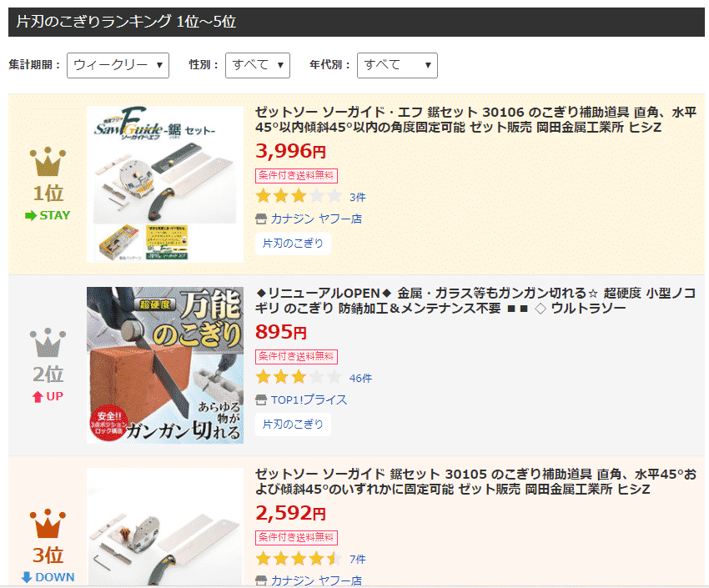
Task: Open the 3件 reviews for the 1位 item
Action: [357, 198]
